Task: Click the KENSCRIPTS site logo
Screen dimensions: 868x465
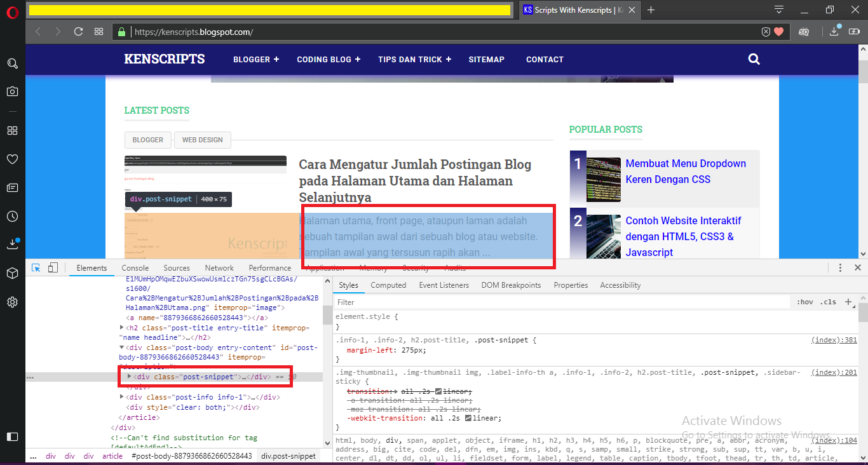Action: point(165,59)
